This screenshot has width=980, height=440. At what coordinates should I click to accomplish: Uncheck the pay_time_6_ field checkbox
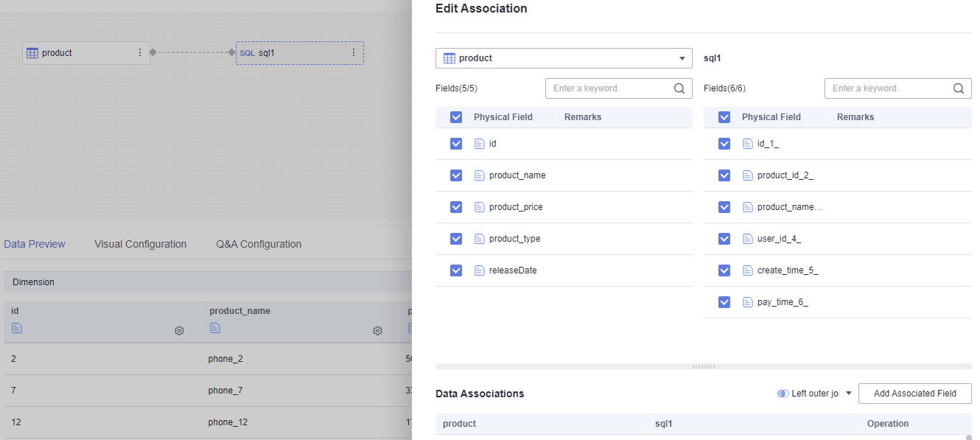click(724, 302)
